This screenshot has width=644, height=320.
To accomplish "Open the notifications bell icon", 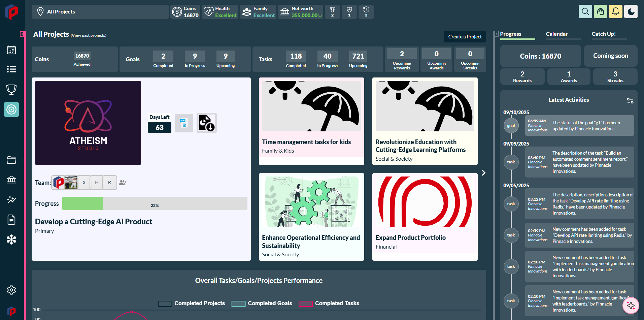I will coord(616,11).
